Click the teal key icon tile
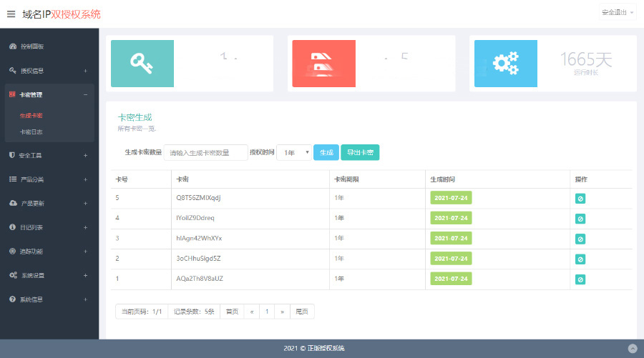 tap(142, 63)
